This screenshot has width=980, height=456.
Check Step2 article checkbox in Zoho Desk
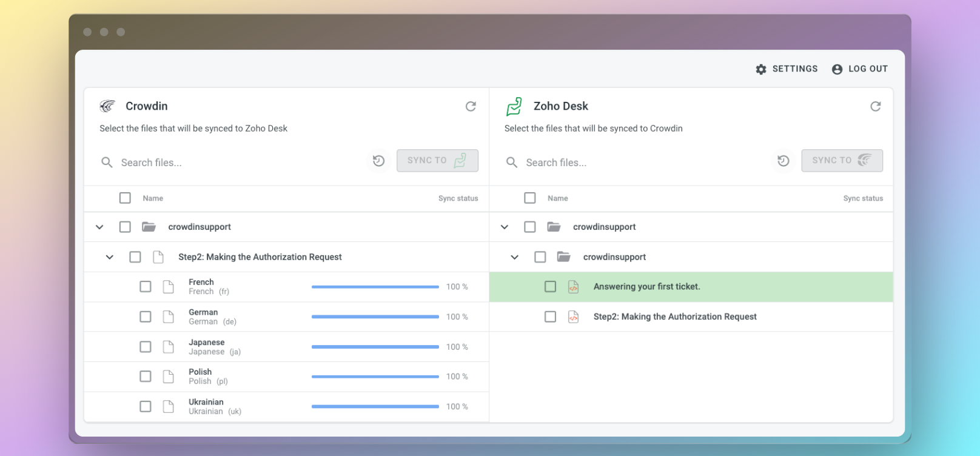[x=550, y=317]
